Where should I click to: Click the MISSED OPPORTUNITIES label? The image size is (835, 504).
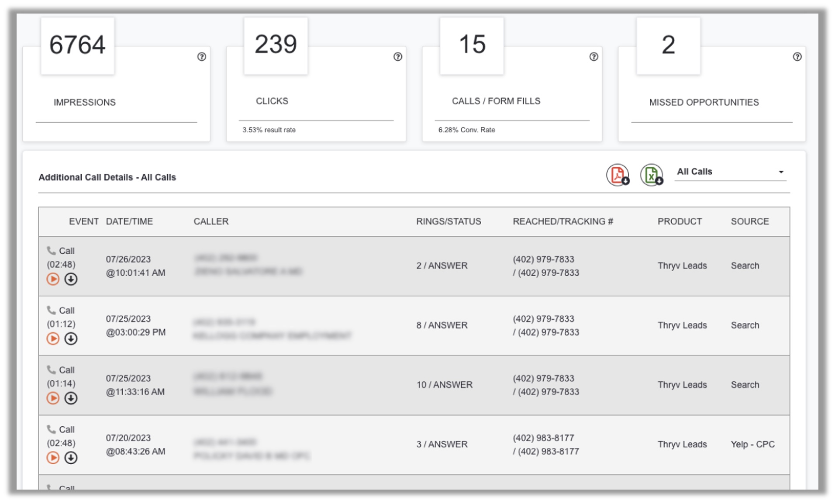point(704,102)
